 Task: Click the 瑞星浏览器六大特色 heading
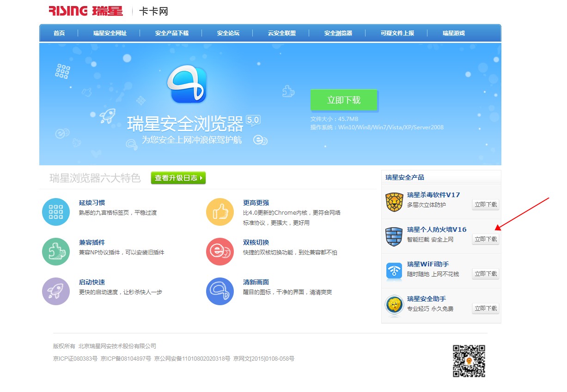pyautogui.click(x=95, y=178)
